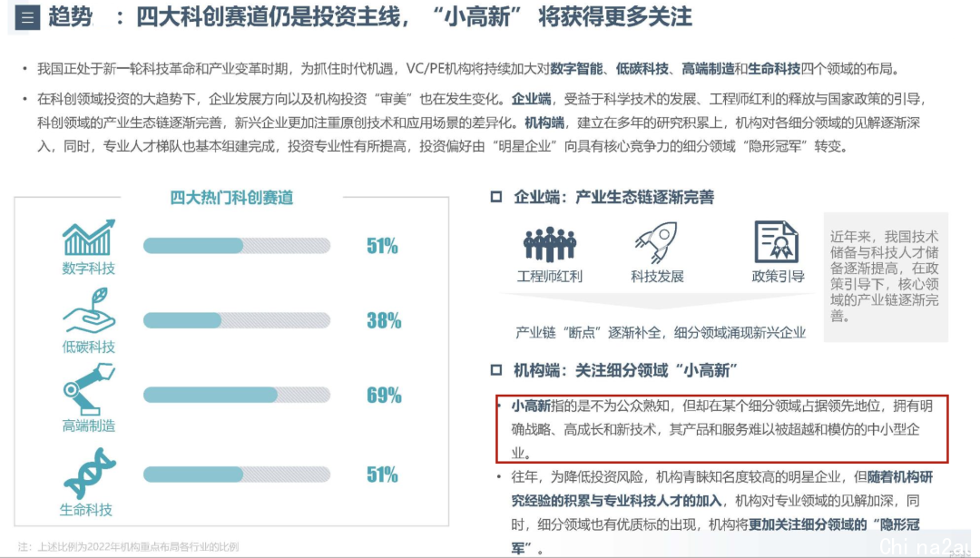
Task: Click the 政策引导 certificate icon
Action: coord(776,241)
